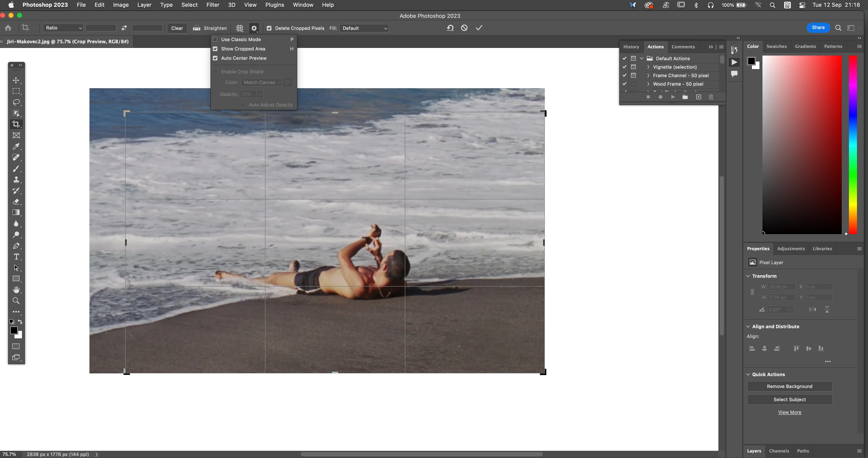Uncheck Show Cropped Area option
The width and height of the screenshot is (868, 458).
[x=215, y=49]
